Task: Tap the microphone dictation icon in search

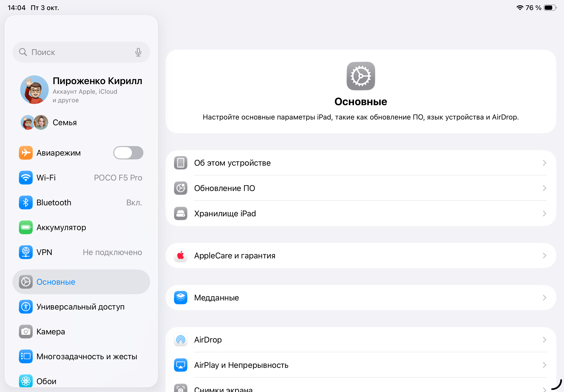Action: click(138, 52)
